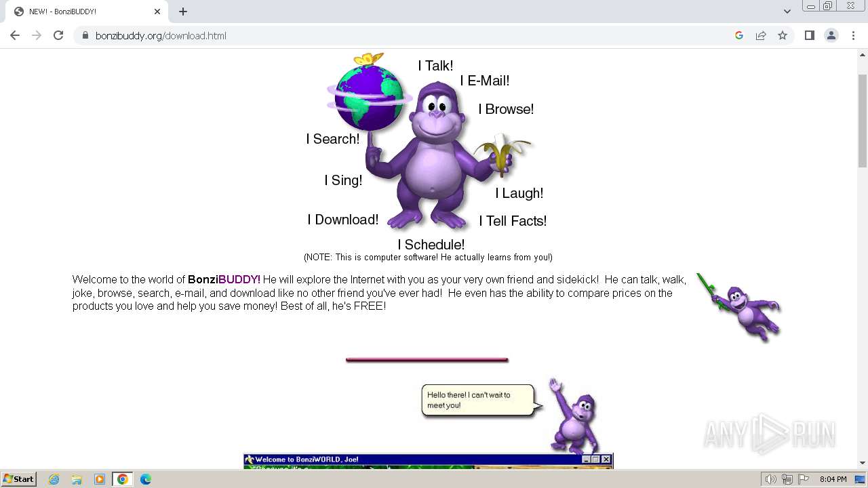Open the Chrome profile avatar
Viewport: 868px width, 488px height.
pos(831,35)
